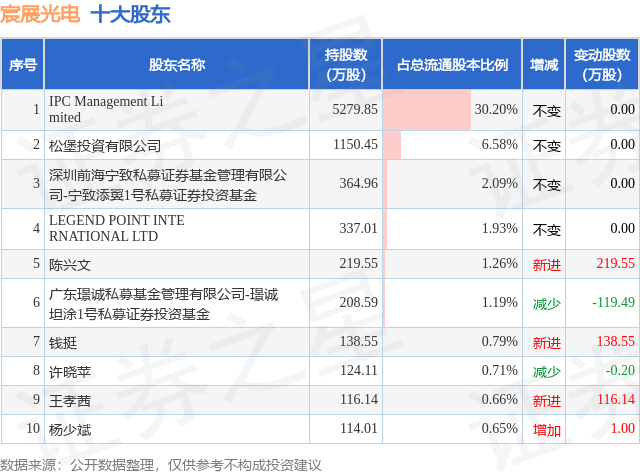640x474 pixels.
Task: Click the red 增加 label for 杨少斌
Action: (x=547, y=430)
